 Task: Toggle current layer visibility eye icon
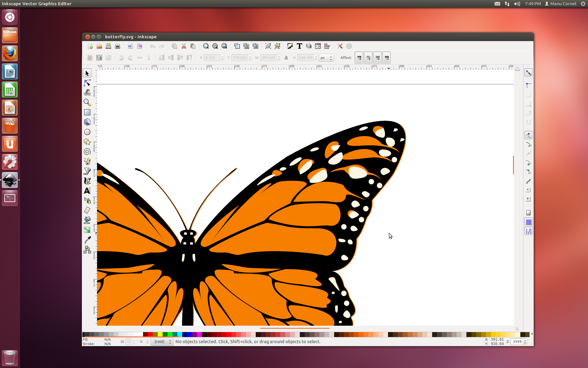point(141,342)
